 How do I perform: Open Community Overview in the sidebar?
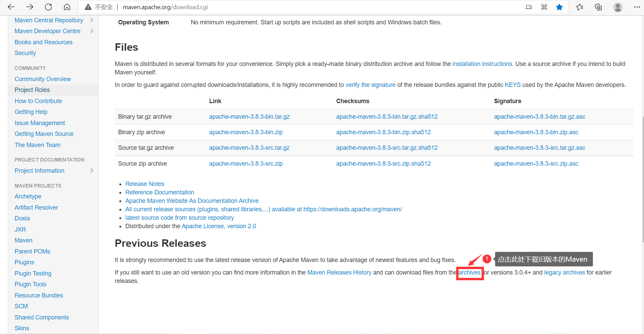pyautogui.click(x=43, y=79)
